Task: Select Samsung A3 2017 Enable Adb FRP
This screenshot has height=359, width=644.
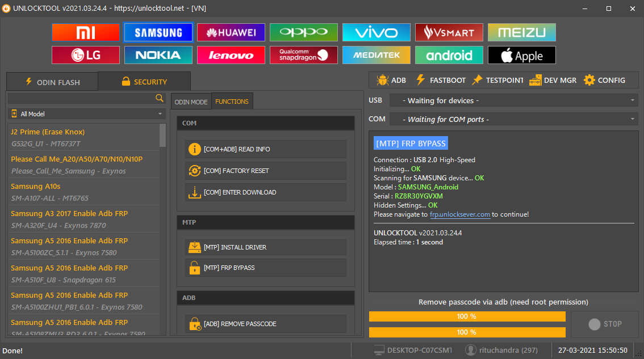Action: 83,219
